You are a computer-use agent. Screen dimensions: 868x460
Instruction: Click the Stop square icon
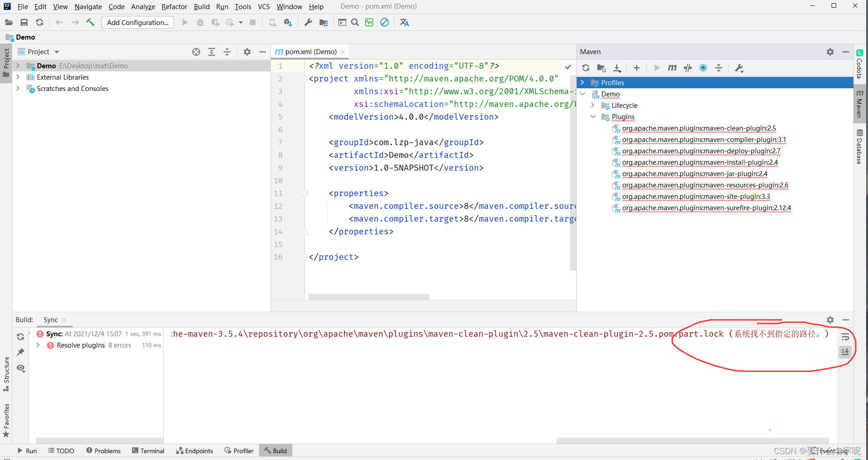(x=253, y=22)
